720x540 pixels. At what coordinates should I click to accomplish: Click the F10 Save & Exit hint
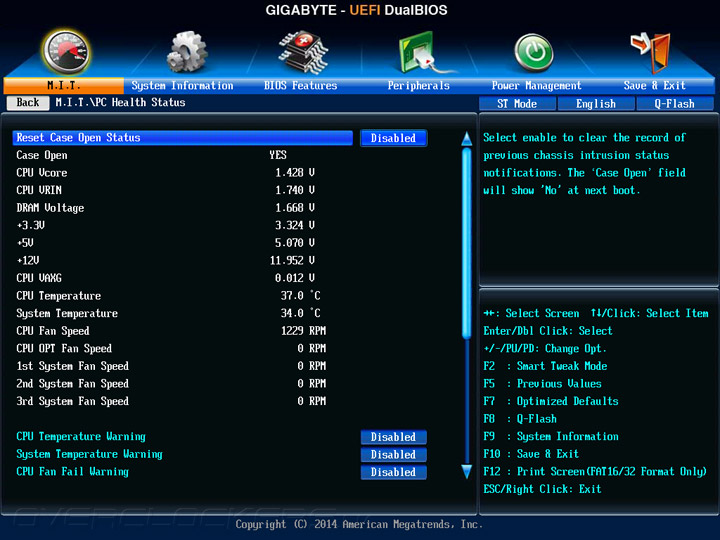click(x=531, y=454)
